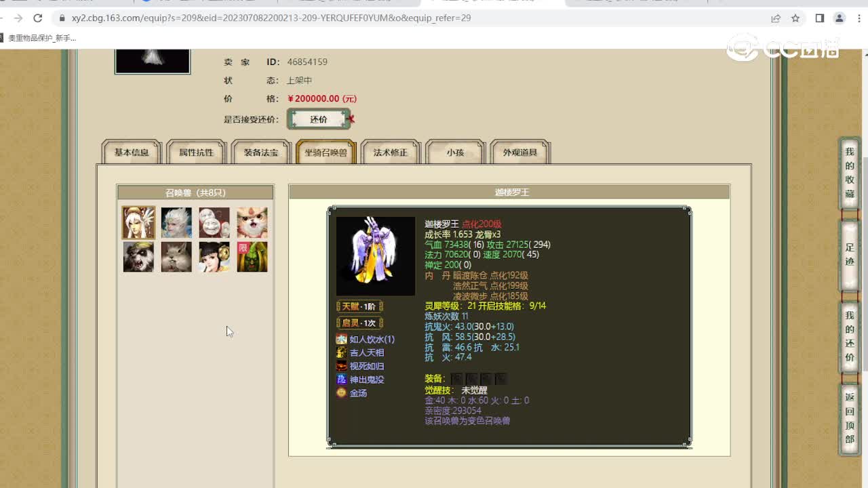Reload the current page
The height and width of the screenshot is (488, 868).
pos(38,18)
